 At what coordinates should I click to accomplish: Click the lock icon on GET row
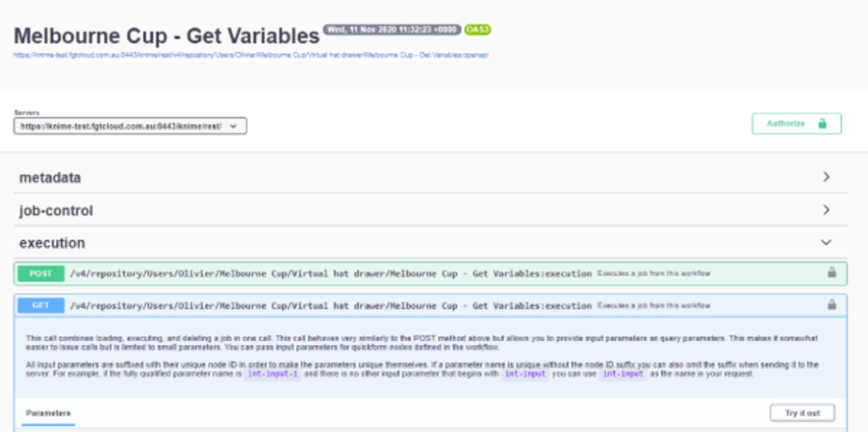pyautogui.click(x=832, y=305)
